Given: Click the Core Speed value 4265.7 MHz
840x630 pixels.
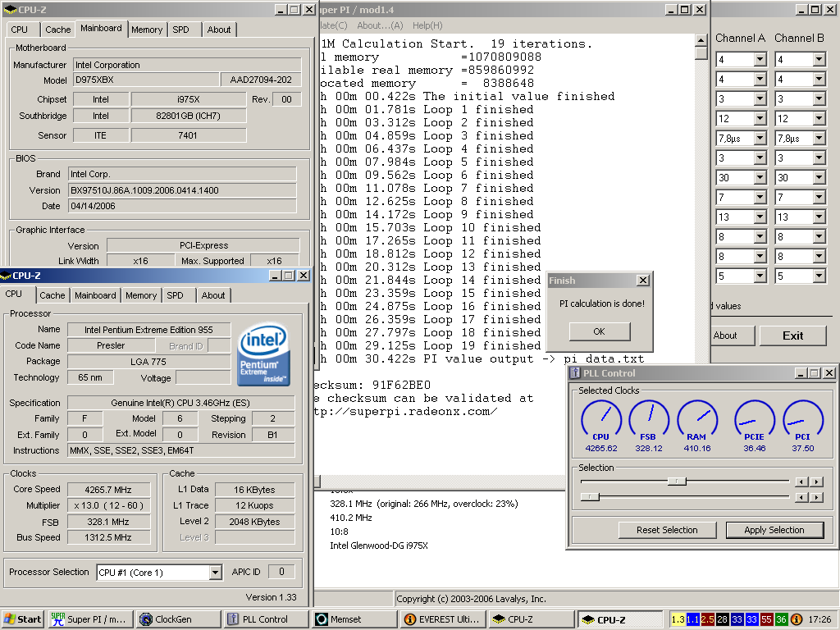Looking at the screenshot, I should (108, 490).
